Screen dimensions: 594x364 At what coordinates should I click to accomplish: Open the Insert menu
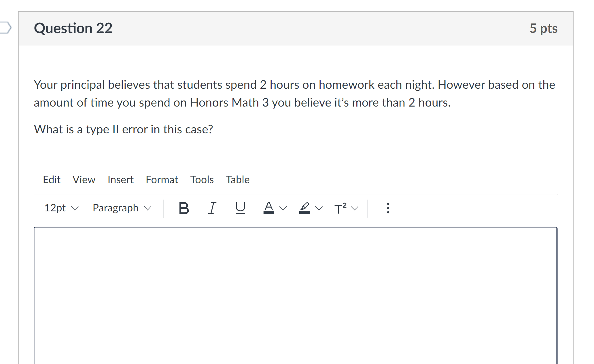pyautogui.click(x=120, y=179)
